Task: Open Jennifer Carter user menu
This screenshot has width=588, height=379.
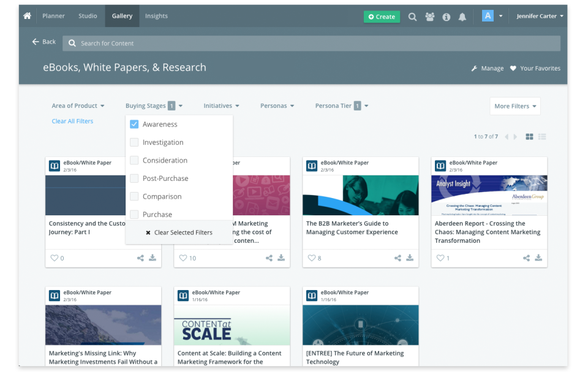Action: (x=540, y=16)
